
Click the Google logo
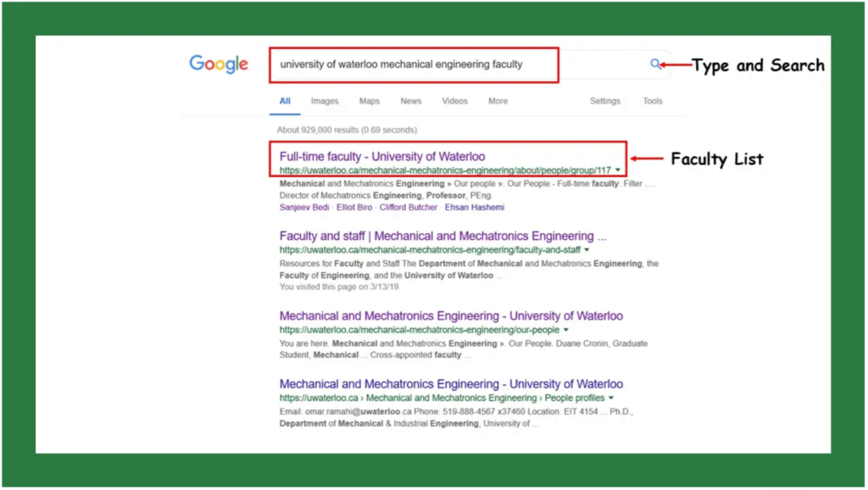pos(219,64)
